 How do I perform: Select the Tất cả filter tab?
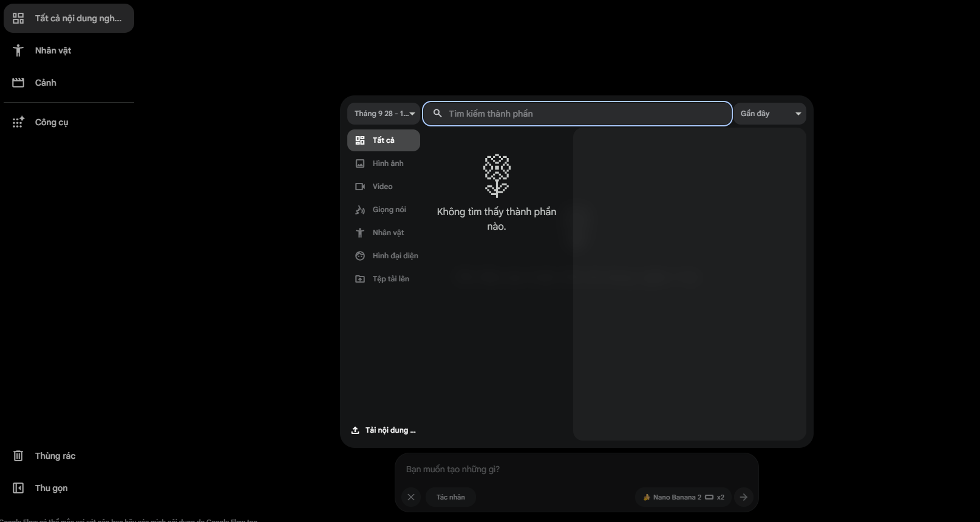click(384, 140)
